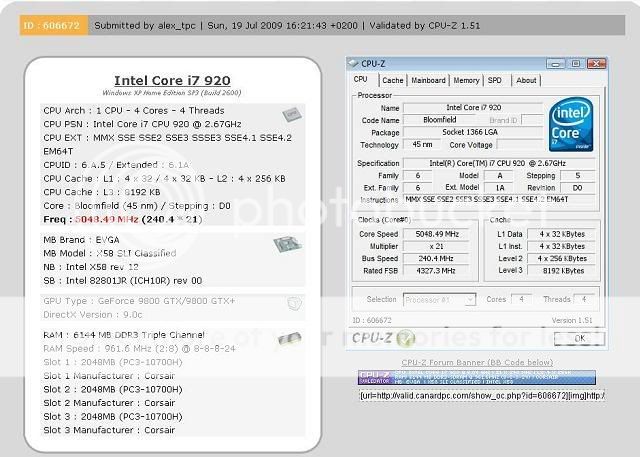Open the About tab
The image size is (640, 457).
(x=526, y=80)
